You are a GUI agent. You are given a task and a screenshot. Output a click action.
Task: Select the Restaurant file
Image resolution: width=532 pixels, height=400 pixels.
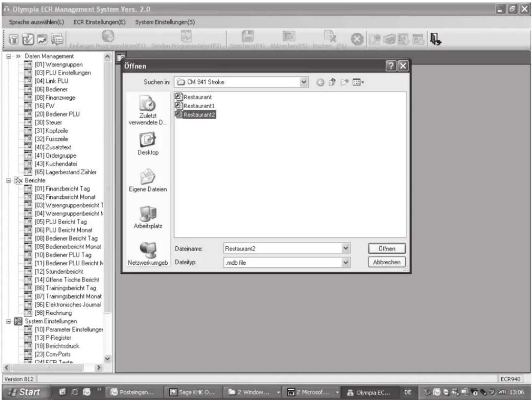193,97
